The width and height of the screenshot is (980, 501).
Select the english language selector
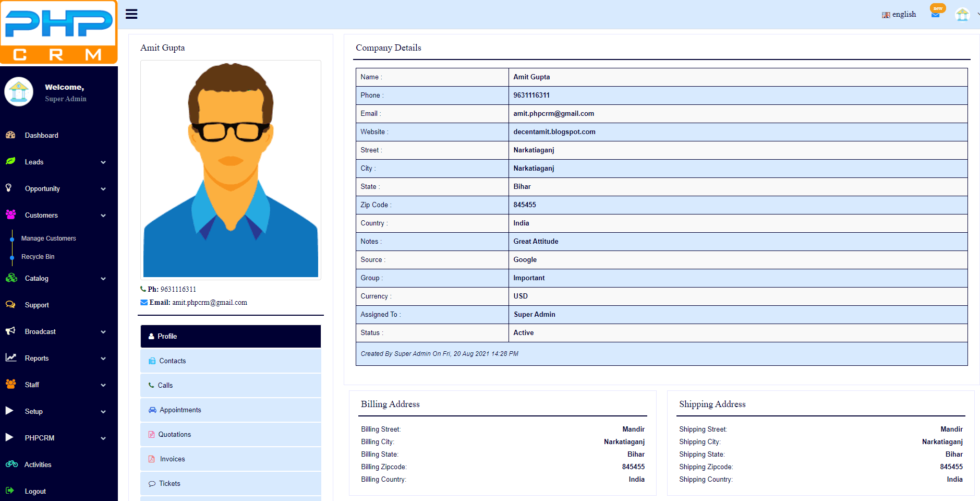[899, 15]
